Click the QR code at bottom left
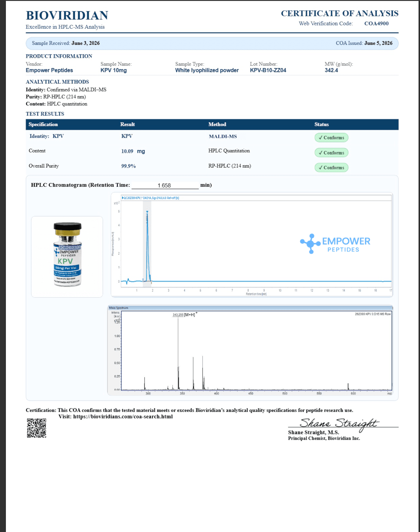The image size is (420, 532). pyautogui.click(x=37, y=428)
